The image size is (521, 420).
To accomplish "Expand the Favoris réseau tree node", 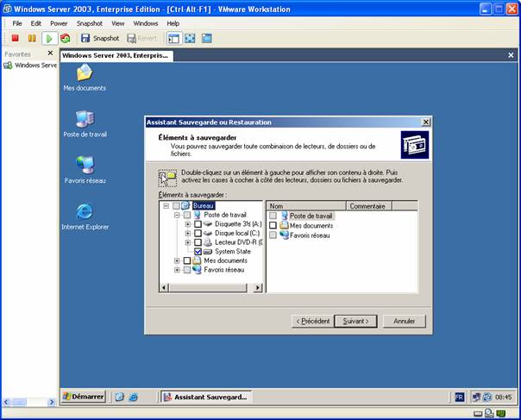I will coord(177,270).
